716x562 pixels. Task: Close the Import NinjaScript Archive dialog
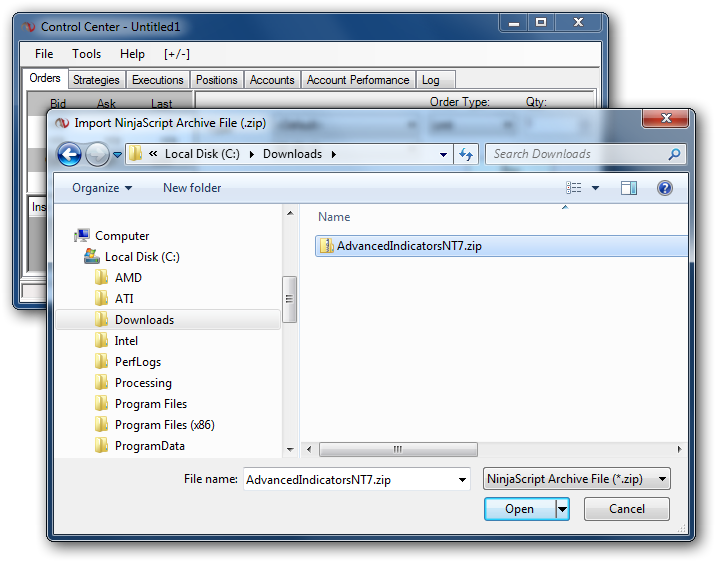[x=666, y=118]
